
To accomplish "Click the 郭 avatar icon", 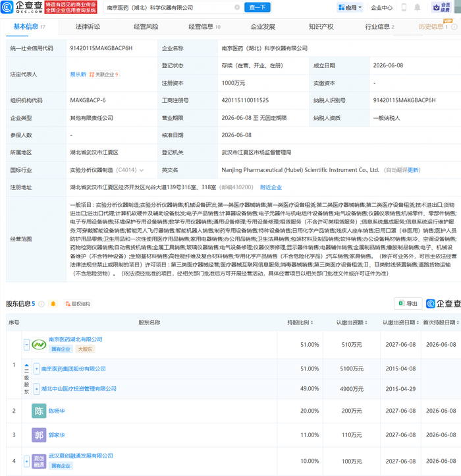I will (x=39, y=435).
